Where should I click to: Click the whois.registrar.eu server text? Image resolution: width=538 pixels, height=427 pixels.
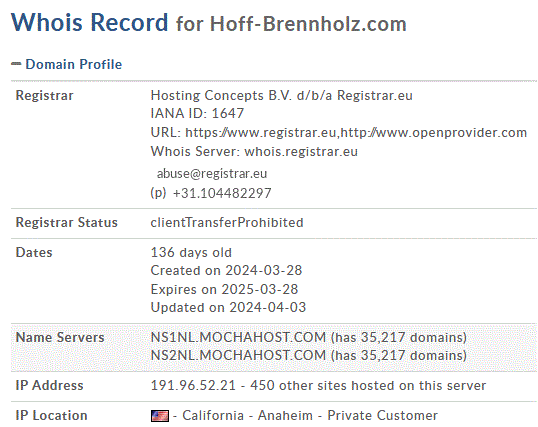301,151
